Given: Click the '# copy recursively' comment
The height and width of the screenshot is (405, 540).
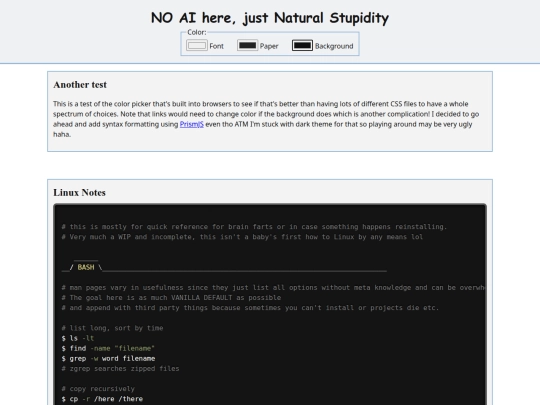Looking at the screenshot, I should pos(98,389).
